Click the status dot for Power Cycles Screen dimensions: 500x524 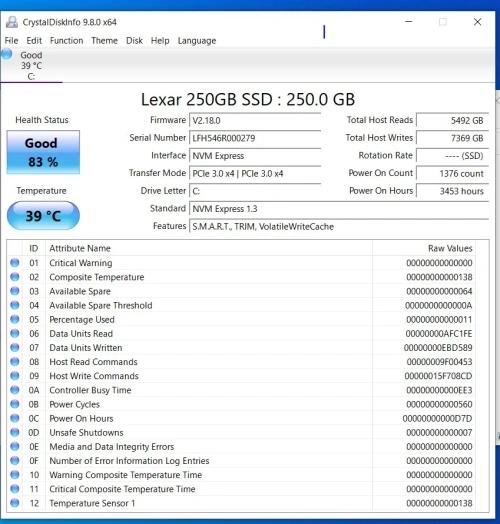(15, 404)
